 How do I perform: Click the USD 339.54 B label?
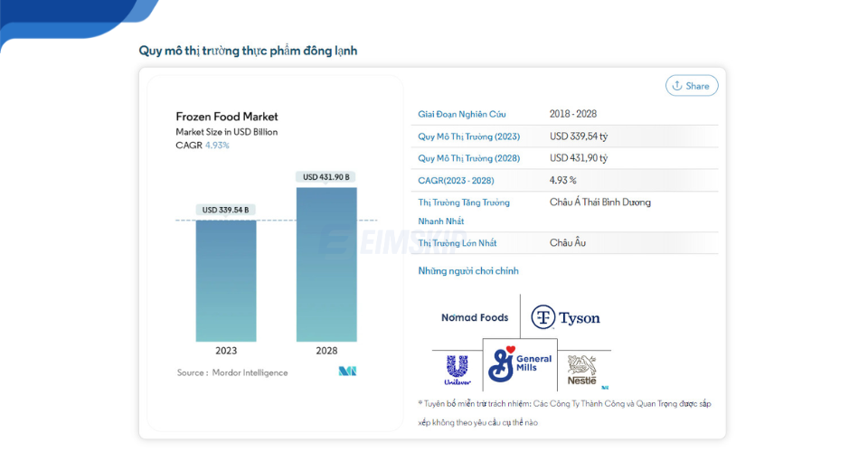click(x=225, y=210)
